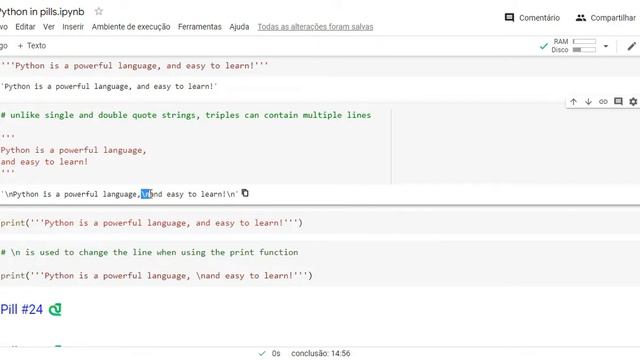Add a new Texto cell
The width and height of the screenshot is (640, 360).
[x=32, y=46]
